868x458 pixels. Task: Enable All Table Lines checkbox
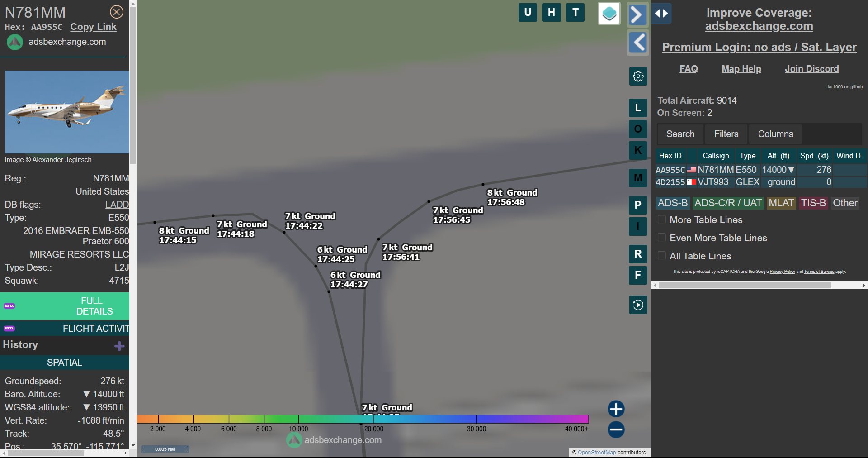click(662, 256)
